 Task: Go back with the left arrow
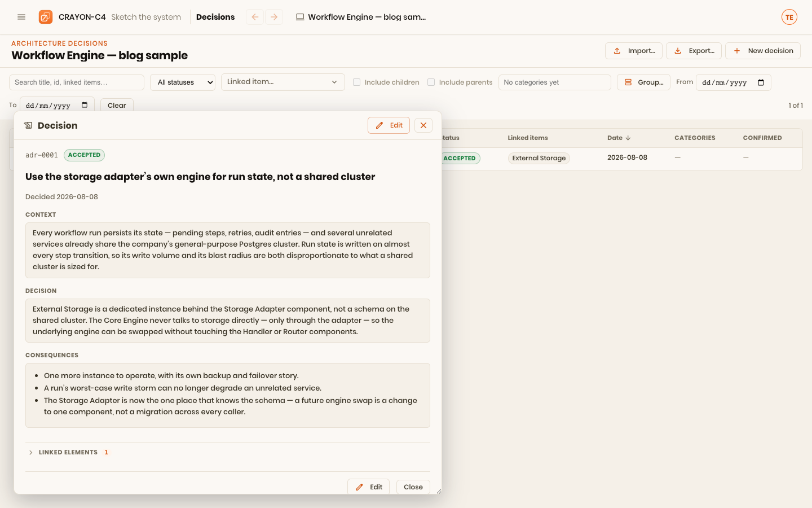pos(255,17)
